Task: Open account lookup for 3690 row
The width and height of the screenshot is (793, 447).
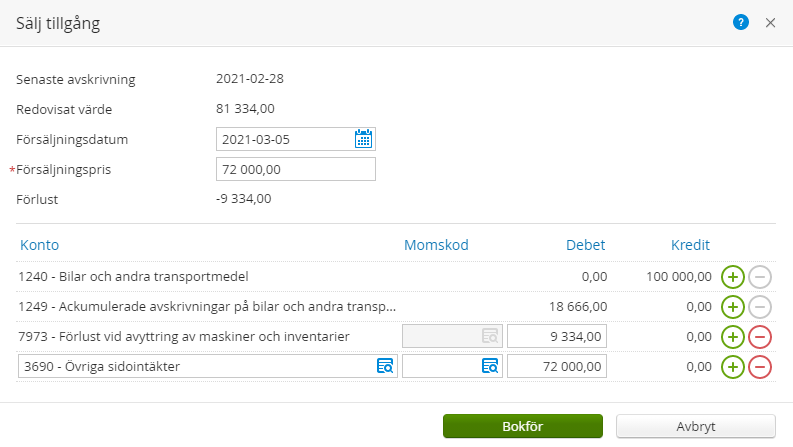Action: click(x=385, y=367)
